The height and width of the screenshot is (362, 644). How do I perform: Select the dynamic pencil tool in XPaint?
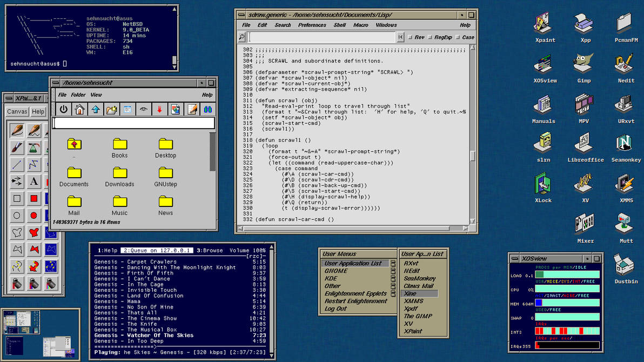pyautogui.click(x=33, y=131)
